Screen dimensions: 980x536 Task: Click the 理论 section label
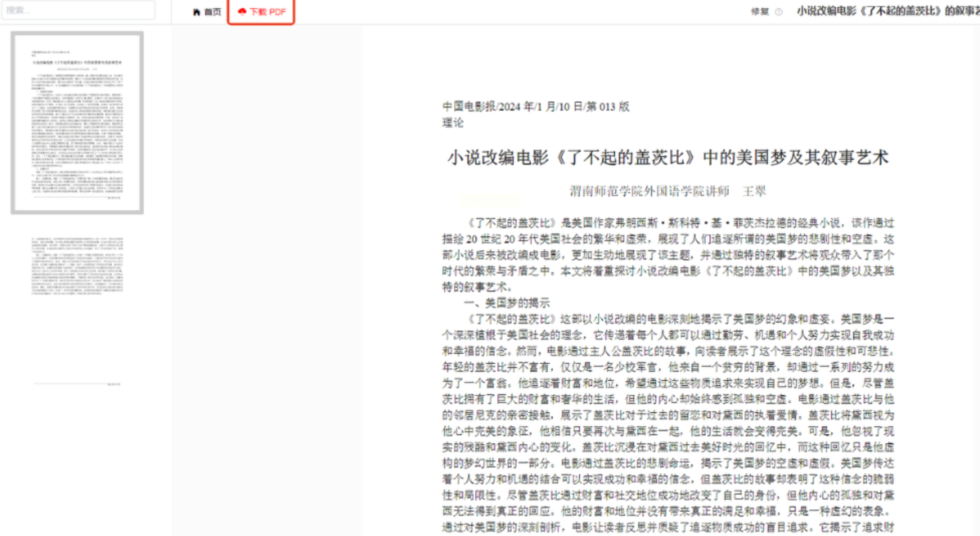[453, 123]
